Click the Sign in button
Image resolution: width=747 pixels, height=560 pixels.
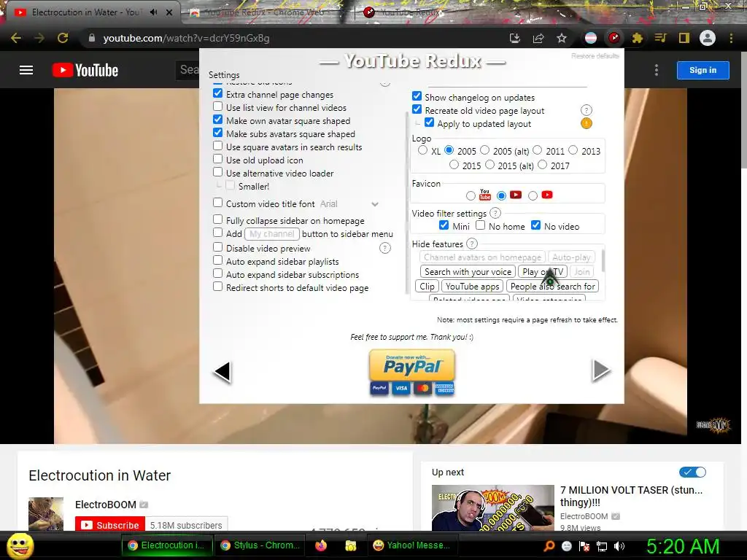tap(703, 70)
